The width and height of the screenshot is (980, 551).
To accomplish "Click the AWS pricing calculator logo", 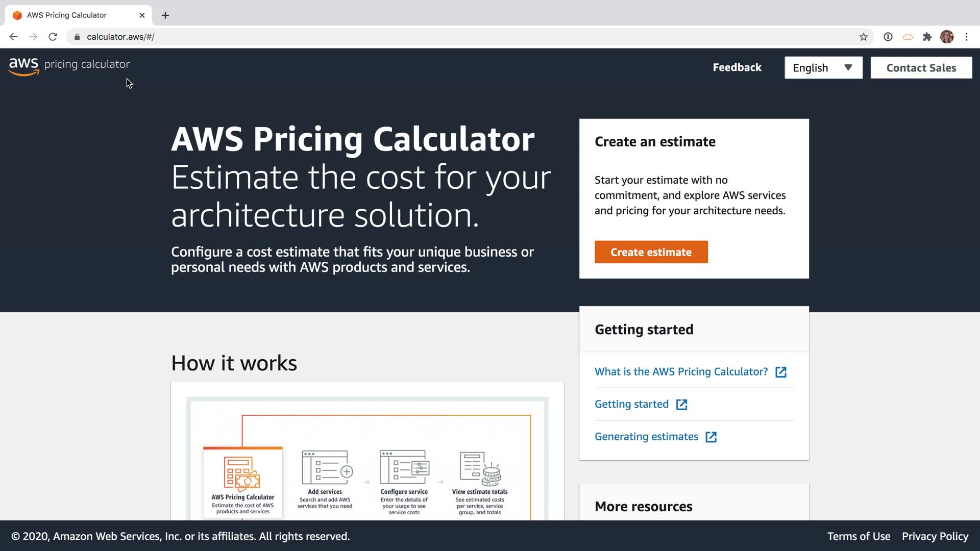I will click(x=69, y=66).
